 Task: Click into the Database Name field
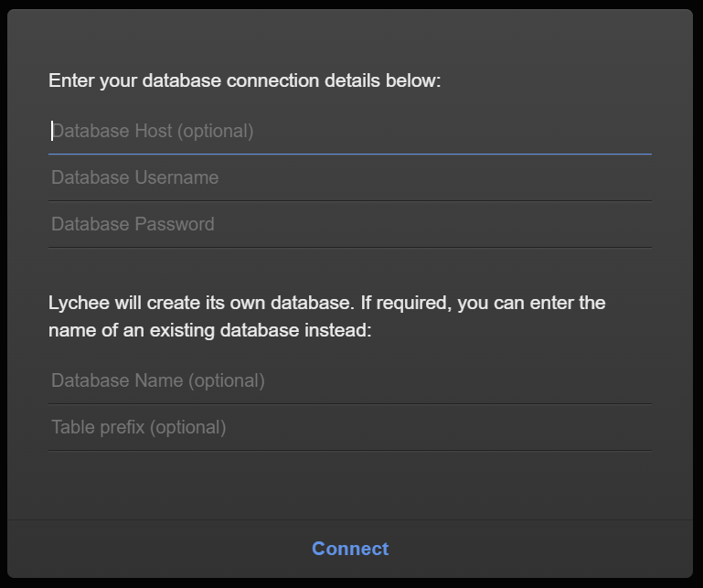click(x=349, y=381)
